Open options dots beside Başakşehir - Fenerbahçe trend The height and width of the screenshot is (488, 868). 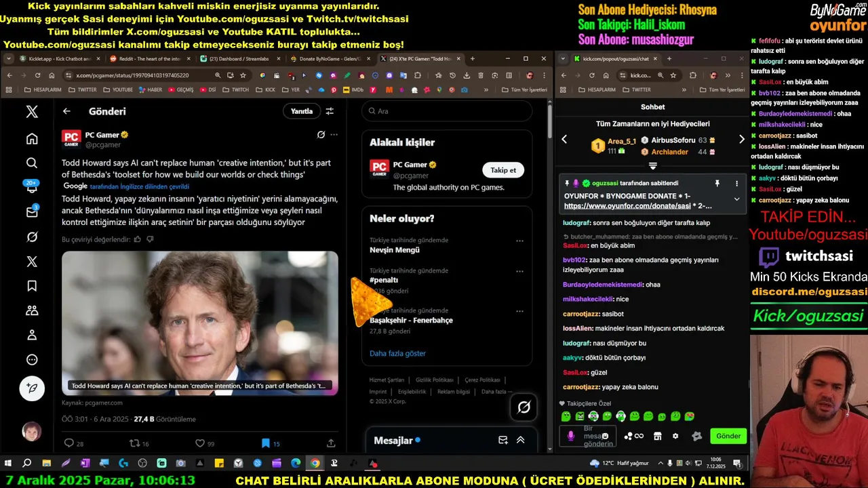(x=519, y=311)
